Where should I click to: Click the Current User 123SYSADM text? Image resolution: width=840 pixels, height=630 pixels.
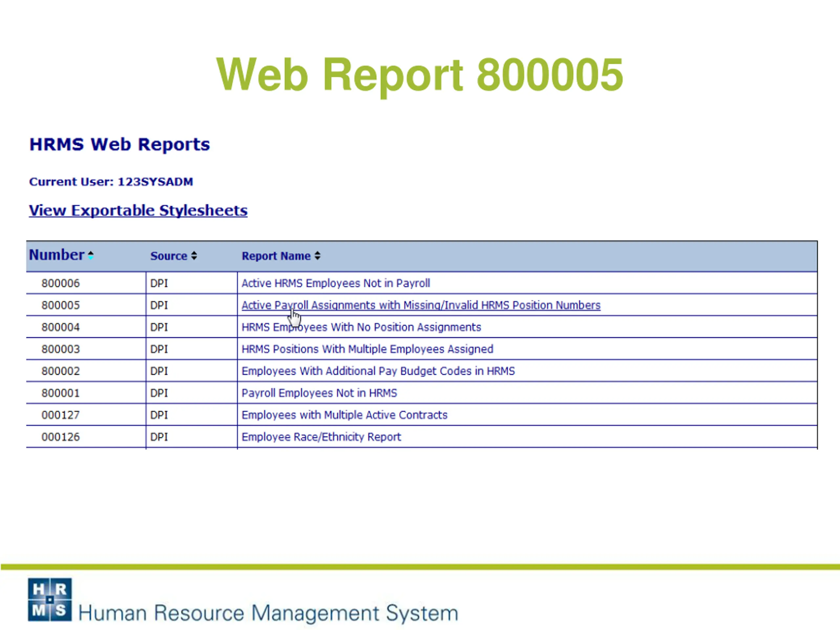click(x=111, y=181)
